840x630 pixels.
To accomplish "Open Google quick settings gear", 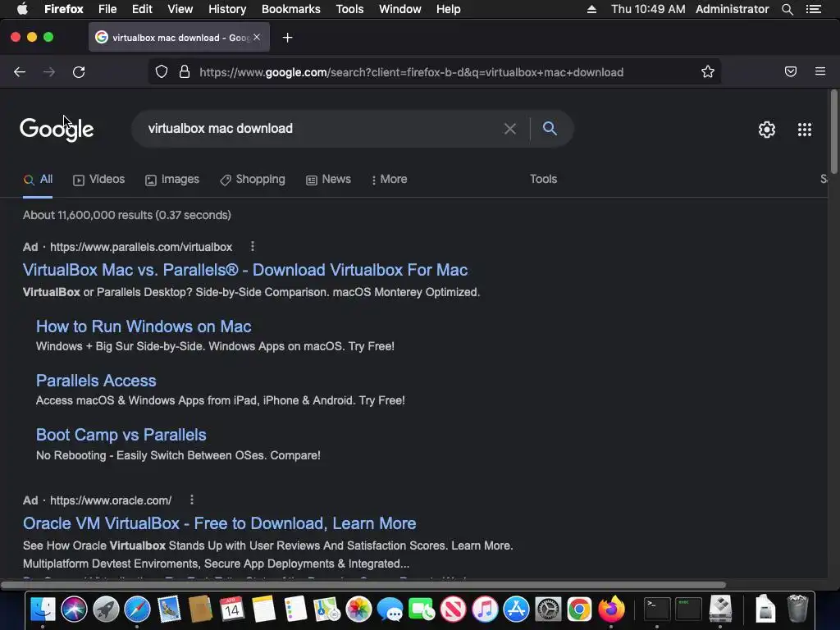I will coord(767,130).
